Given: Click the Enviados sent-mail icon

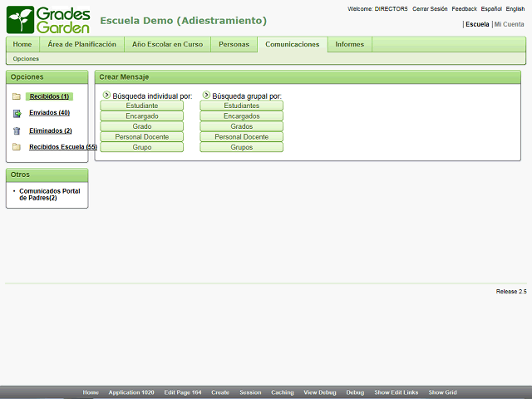Looking at the screenshot, I should click(x=17, y=113).
